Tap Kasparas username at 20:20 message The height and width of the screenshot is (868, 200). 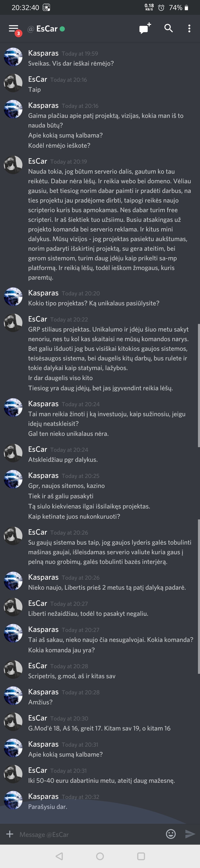coord(44,293)
